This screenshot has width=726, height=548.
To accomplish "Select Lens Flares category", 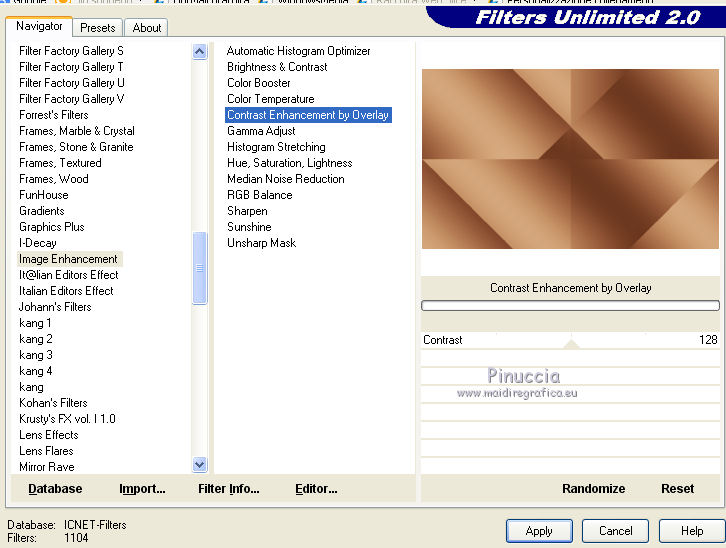I will [x=46, y=451].
